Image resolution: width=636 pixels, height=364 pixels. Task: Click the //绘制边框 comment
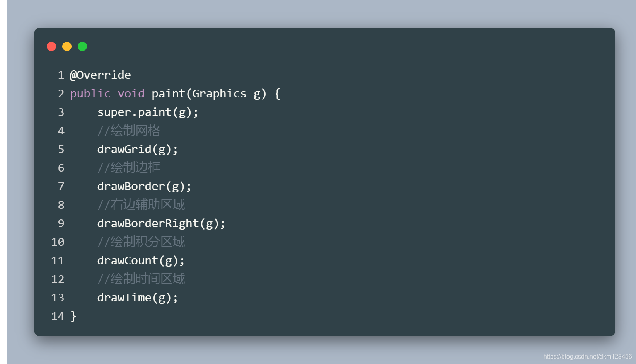coord(129,168)
